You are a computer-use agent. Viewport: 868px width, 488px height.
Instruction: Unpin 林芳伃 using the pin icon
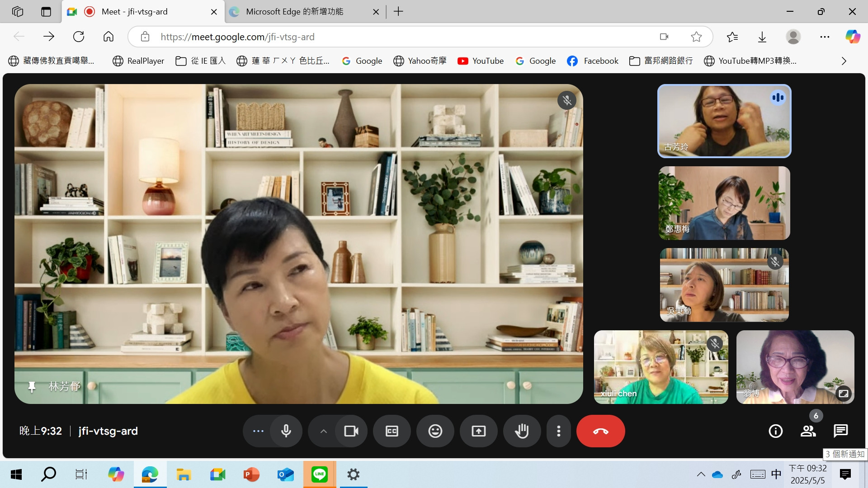tap(32, 387)
